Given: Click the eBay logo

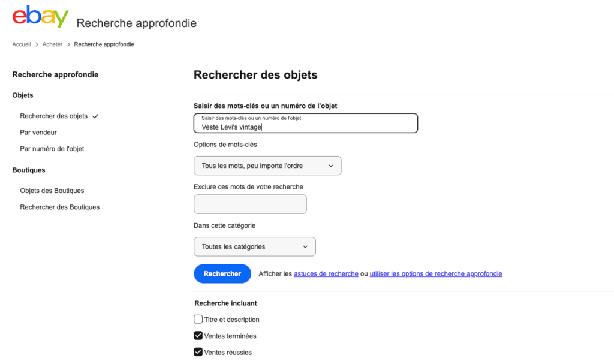Looking at the screenshot, I should click(40, 16).
